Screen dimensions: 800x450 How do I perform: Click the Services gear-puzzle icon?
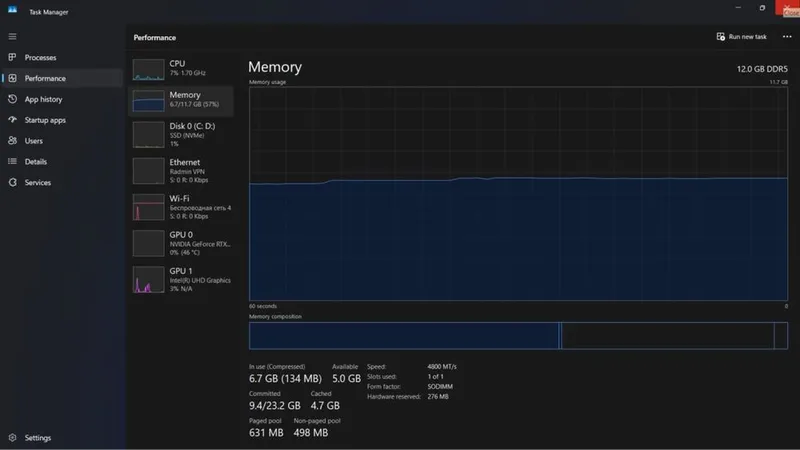[x=12, y=182]
